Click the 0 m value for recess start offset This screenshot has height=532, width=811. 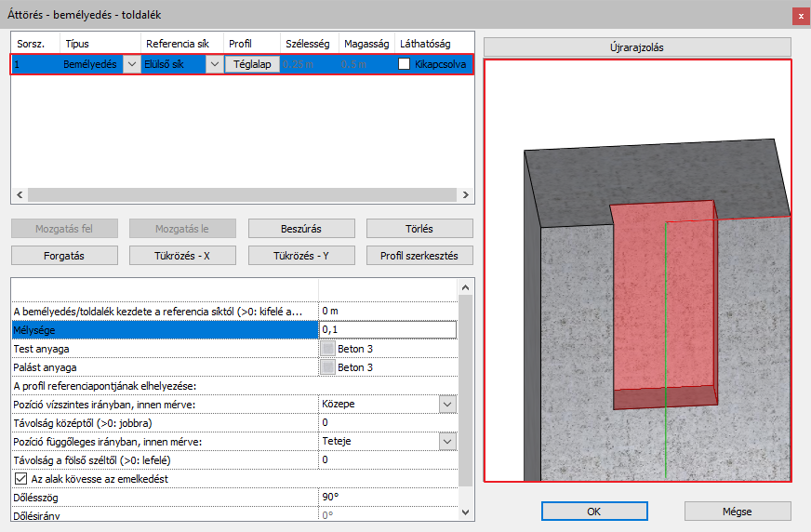tap(388, 312)
